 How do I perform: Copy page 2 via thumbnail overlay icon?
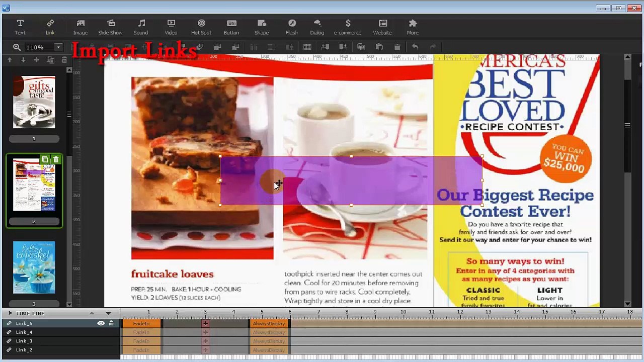coord(45,160)
